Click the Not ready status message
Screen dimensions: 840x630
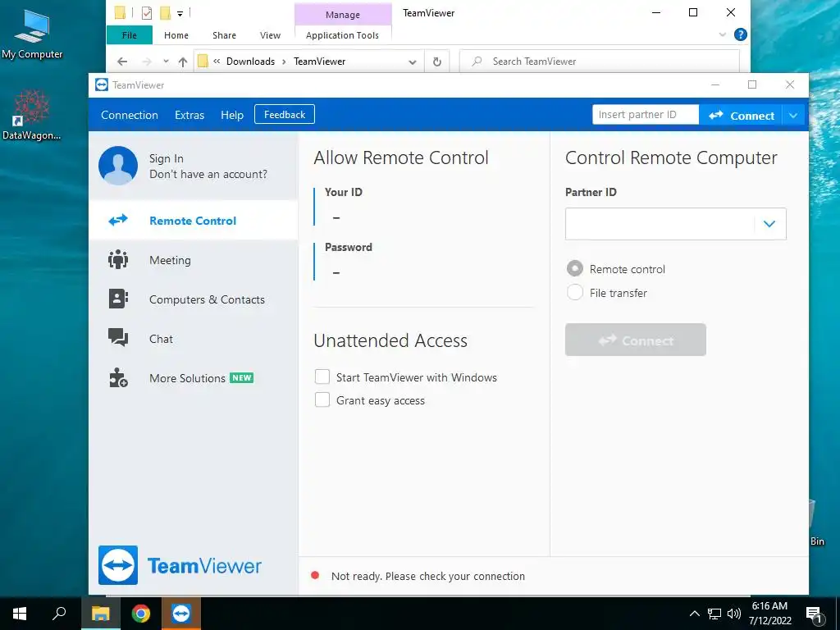pos(427,576)
